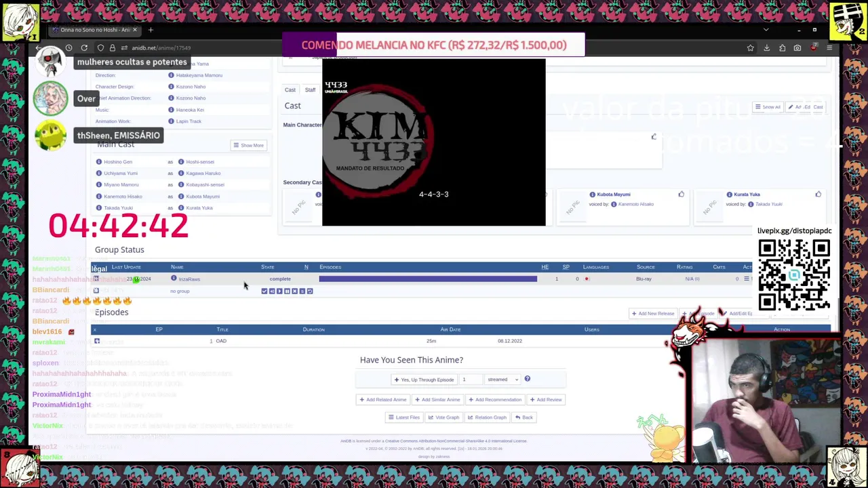868x488 pixels.
Task: Click Add New Release button
Action: 653,314
